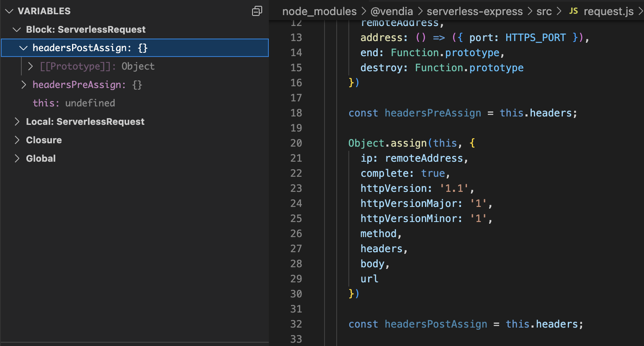This screenshot has height=346, width=644.
Task: Expand the Closure scope
Action: (17, 140)
